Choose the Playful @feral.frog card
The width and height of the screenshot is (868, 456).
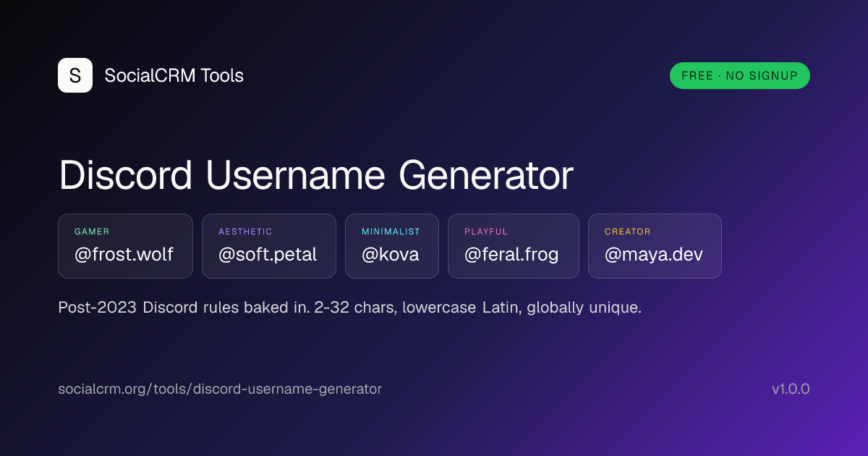point(514,246)
